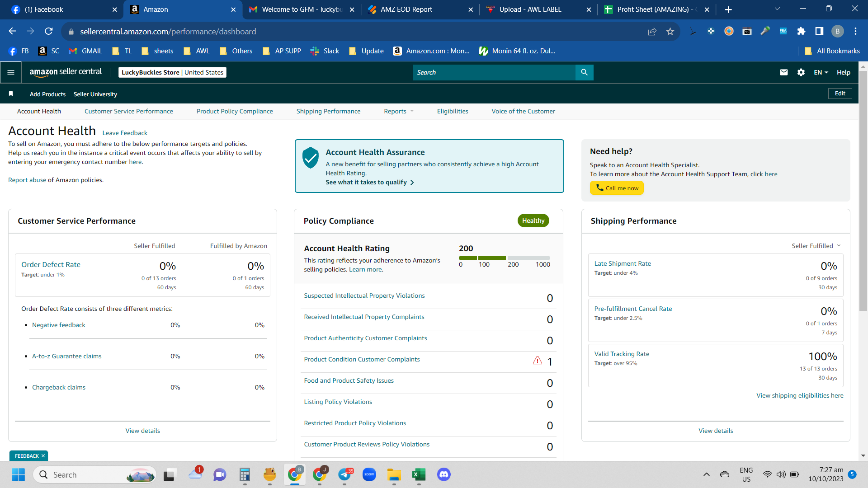868x488 pixels.
Task: Expand the Reports dropdown menu
Action: (x=399, y=111)
